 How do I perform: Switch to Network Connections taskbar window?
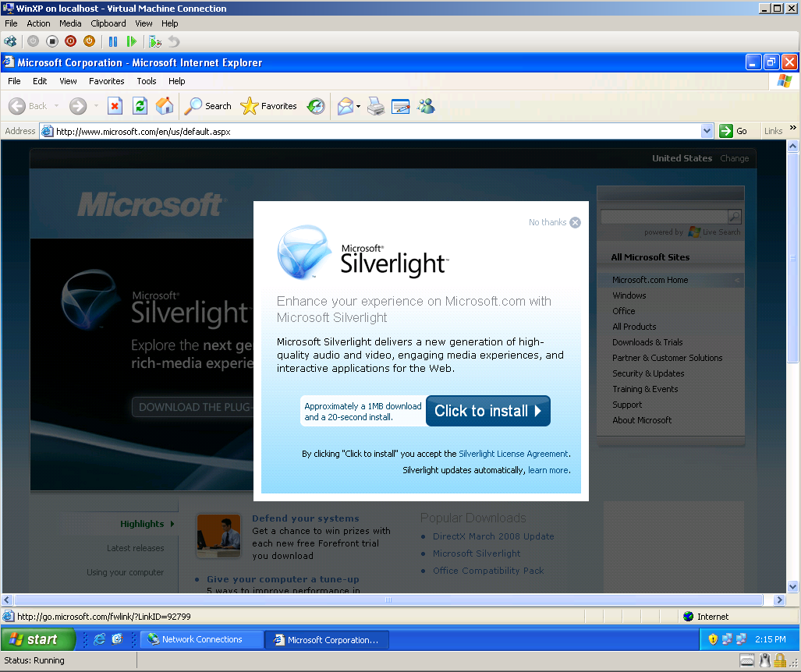click(x=202, y=639)
